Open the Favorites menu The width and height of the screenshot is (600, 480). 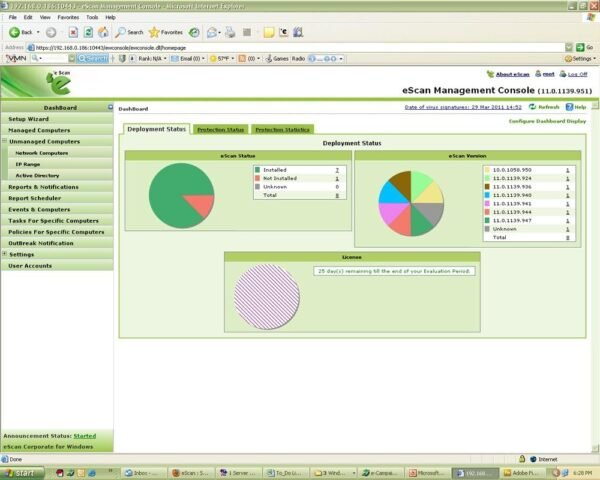[x=68, y=17]
